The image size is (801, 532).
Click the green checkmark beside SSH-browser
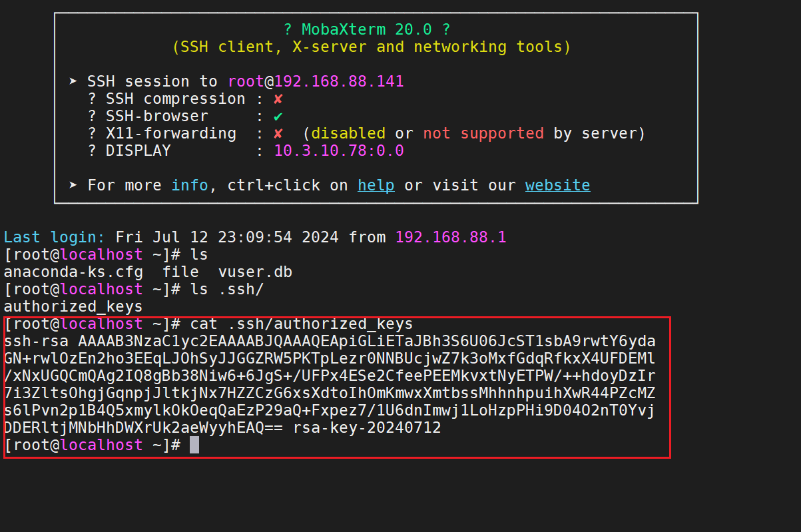point(278,117)
